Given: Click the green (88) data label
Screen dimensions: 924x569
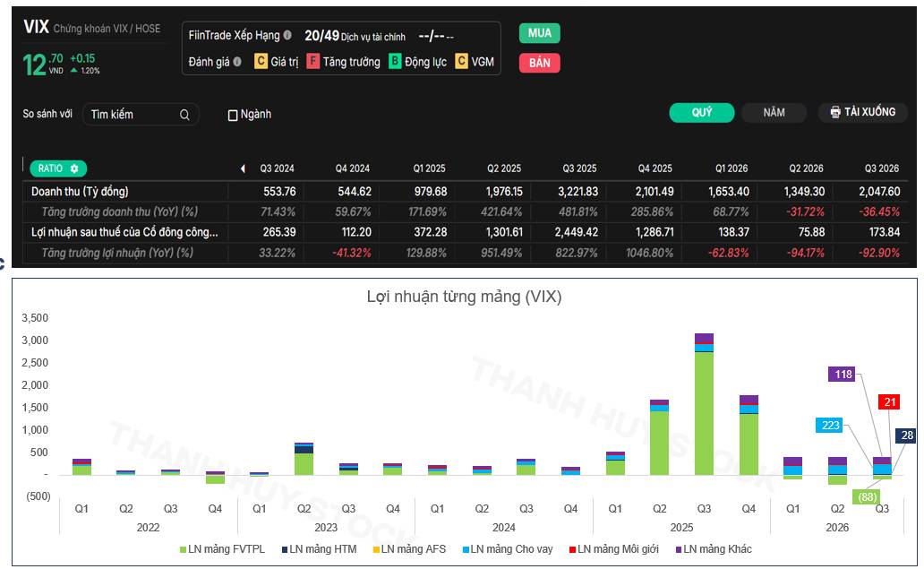Looking at the screenshot, I should point(867,497).
